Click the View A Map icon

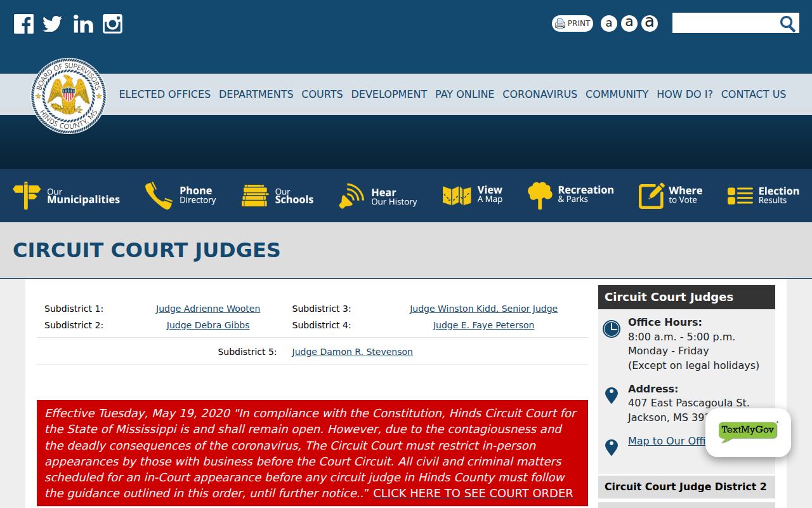pyautogui.click(x=457, y=196)
